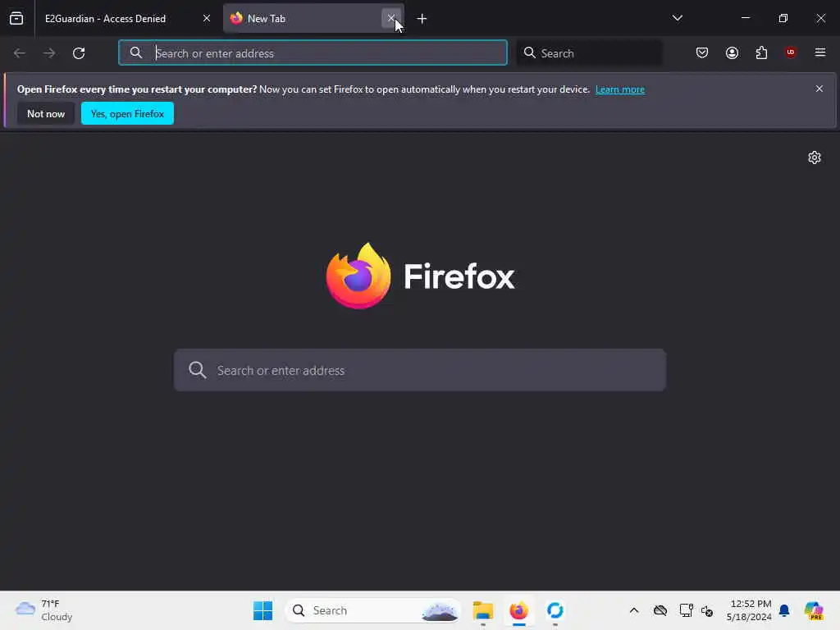Open the blue circular app in taskbar
The width and height of the screenshot is (840, 630).
click(555, 610)
